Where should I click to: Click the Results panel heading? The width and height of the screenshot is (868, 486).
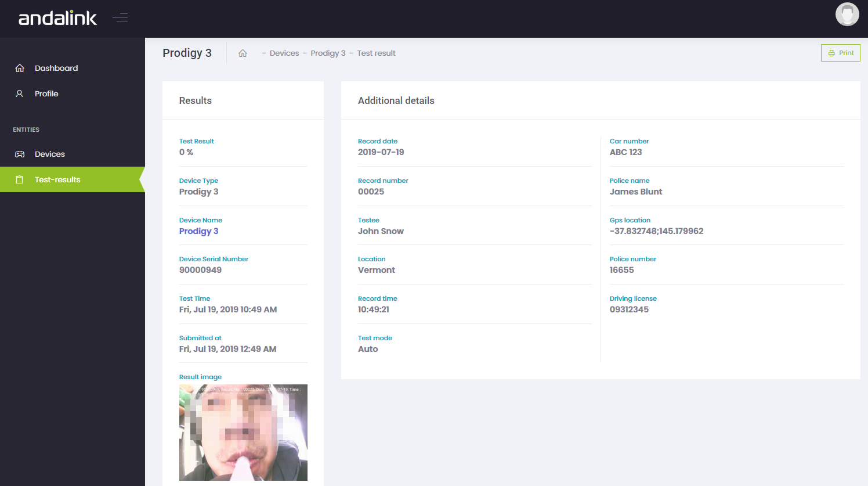point(196,100)
